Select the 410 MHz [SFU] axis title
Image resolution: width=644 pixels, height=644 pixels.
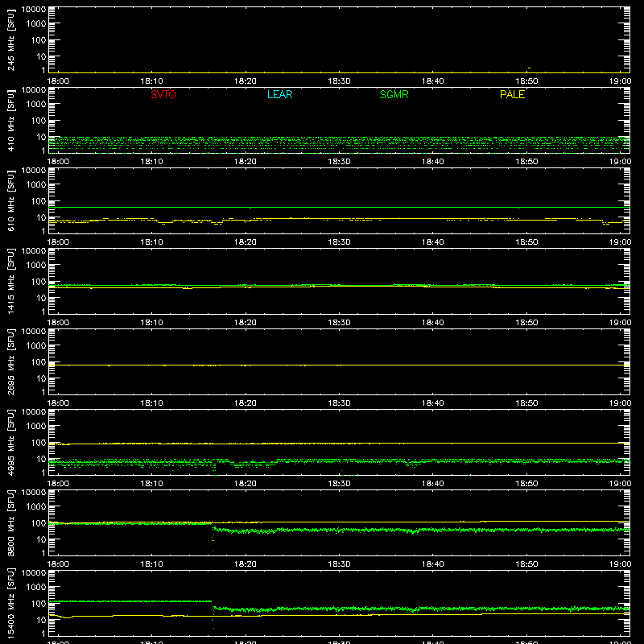(x=10, y=120)
